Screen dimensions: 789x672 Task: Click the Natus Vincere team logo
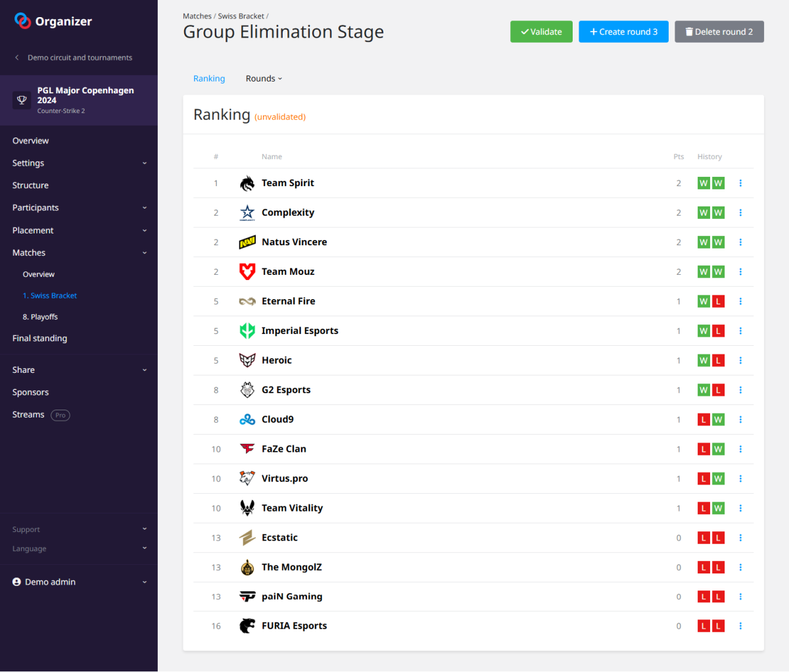click(x=247, y=243)
